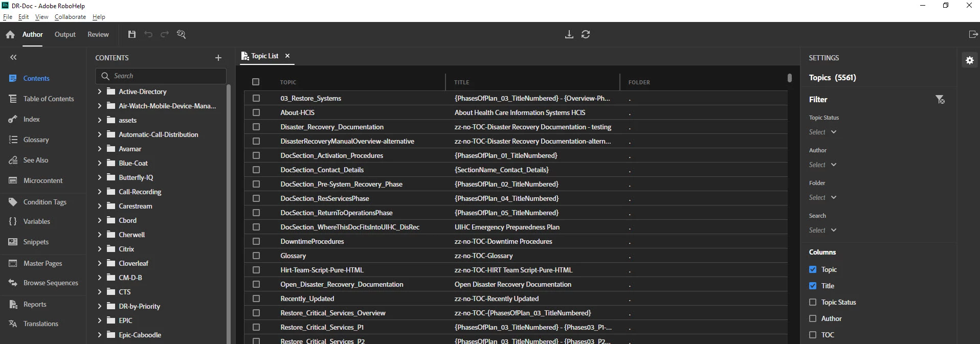The width and height of the screenshot is (980, 344).
Task: Check the DowntimeProcedures row checkbox
Action: pyautogui.click(x=256, y=241)
